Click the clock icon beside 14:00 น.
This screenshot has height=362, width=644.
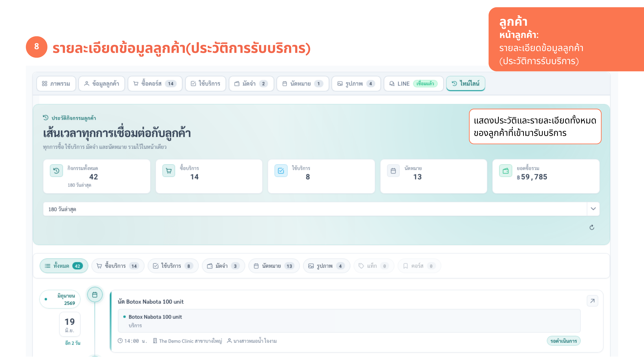[120, 341]
